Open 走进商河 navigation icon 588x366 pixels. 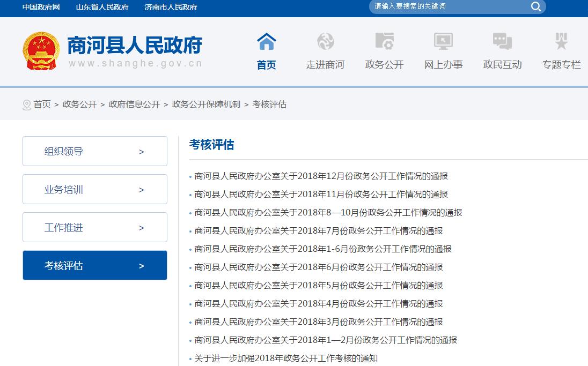click(325, 41)
